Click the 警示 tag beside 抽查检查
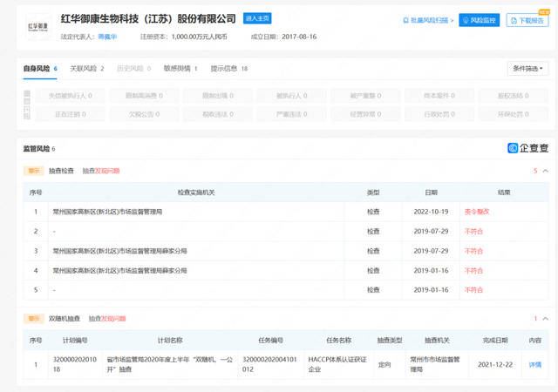 point(33,172)
